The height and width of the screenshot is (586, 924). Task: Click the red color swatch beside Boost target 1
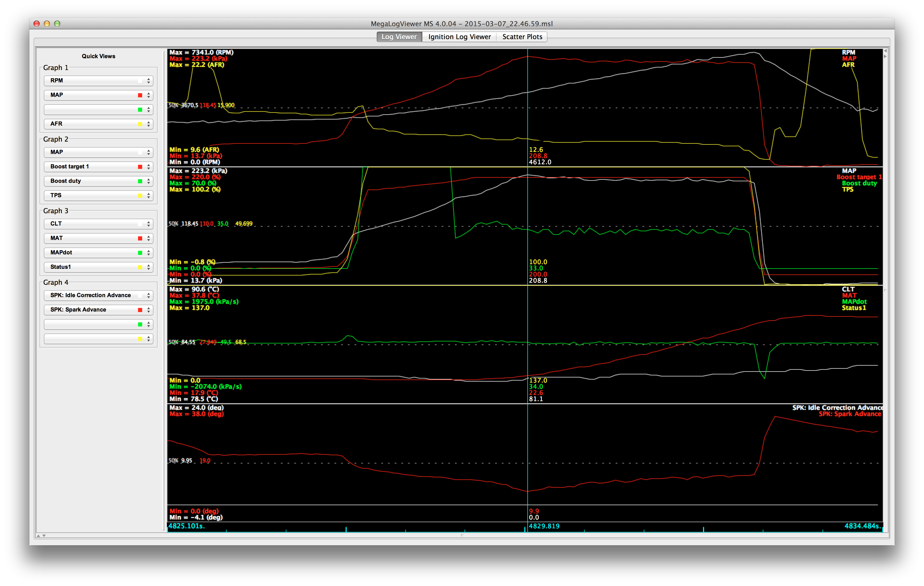pyautogui.click(x=140, y=167)
